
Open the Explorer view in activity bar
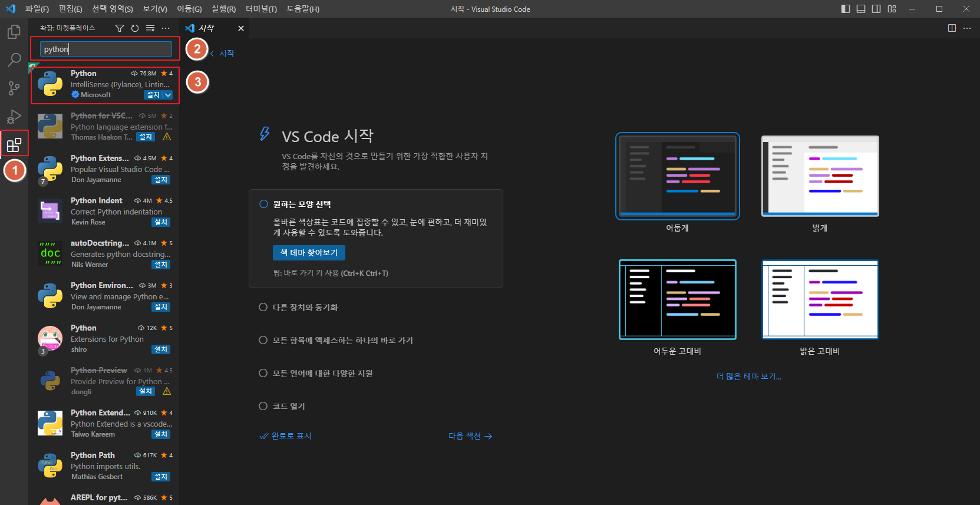14,31
